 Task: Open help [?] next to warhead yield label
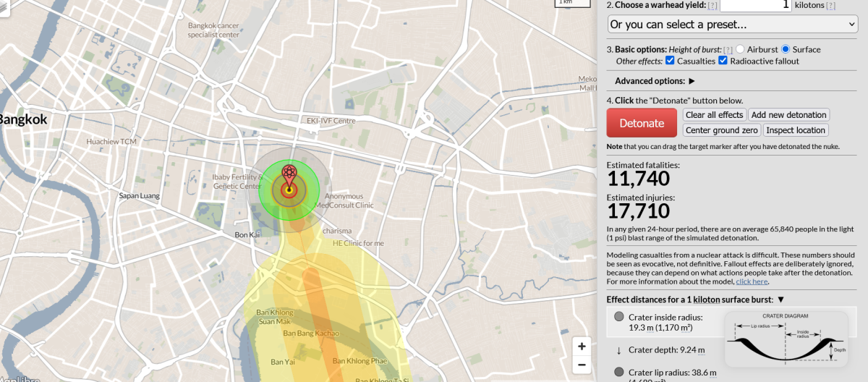tap(712, 5)
